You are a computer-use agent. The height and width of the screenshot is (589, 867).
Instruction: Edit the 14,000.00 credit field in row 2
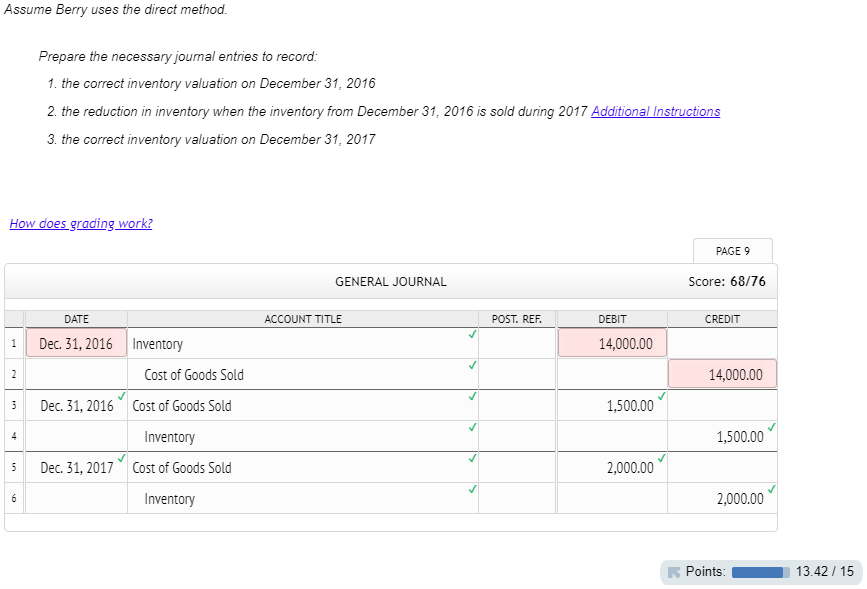722,374
